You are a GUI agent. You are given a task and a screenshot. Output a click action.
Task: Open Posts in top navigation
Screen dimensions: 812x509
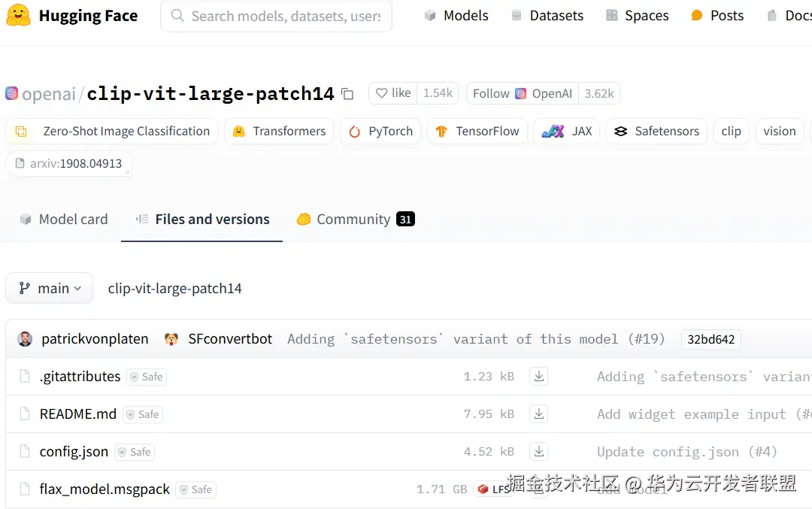717,16
